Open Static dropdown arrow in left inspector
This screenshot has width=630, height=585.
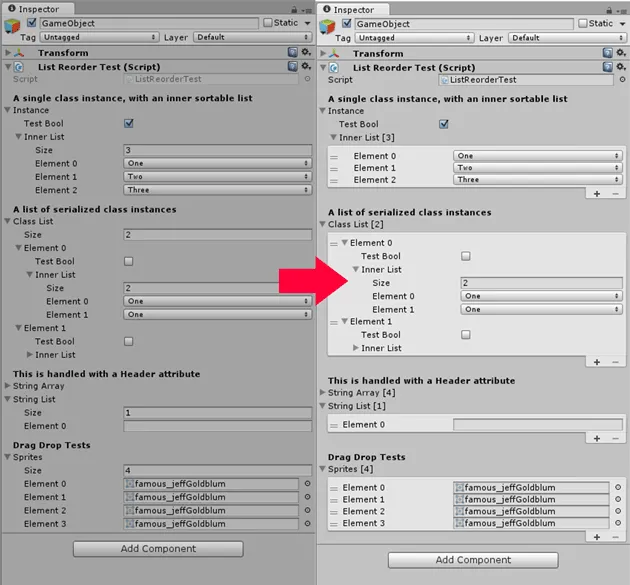(x=307, y=23)
